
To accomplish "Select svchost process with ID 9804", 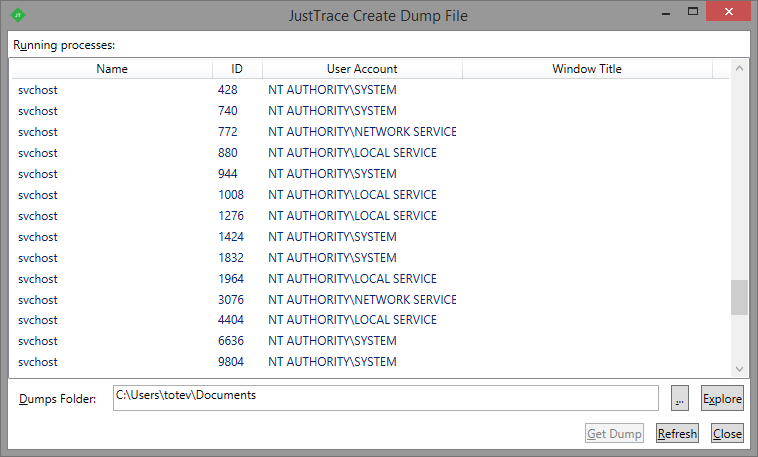I will (370, 362).
